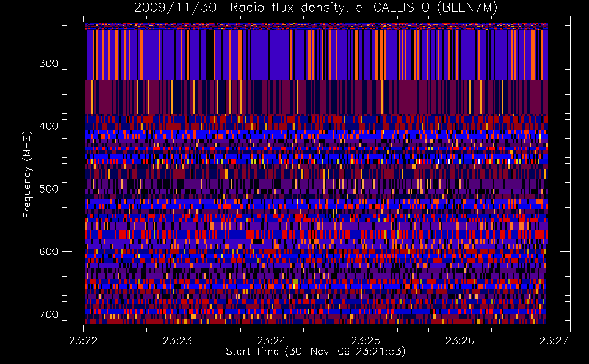
Task: Click the 23:26 time tick label
Action: pyautogui.click(x=460, y=341)
